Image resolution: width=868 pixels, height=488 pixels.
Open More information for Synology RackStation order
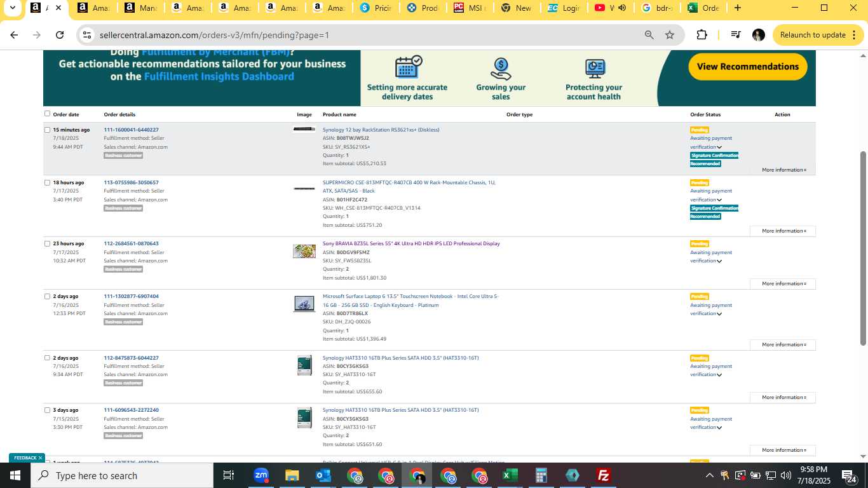point(783,170)
